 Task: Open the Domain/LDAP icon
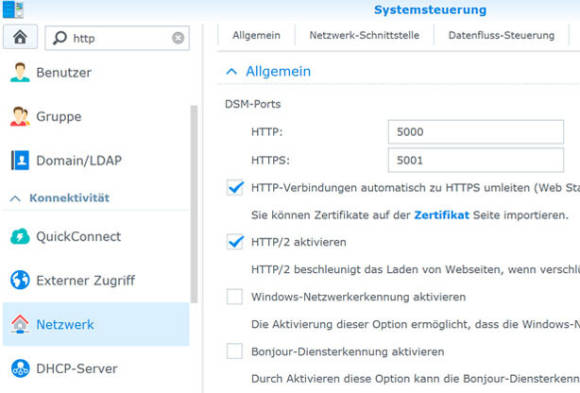pos(20,160)
